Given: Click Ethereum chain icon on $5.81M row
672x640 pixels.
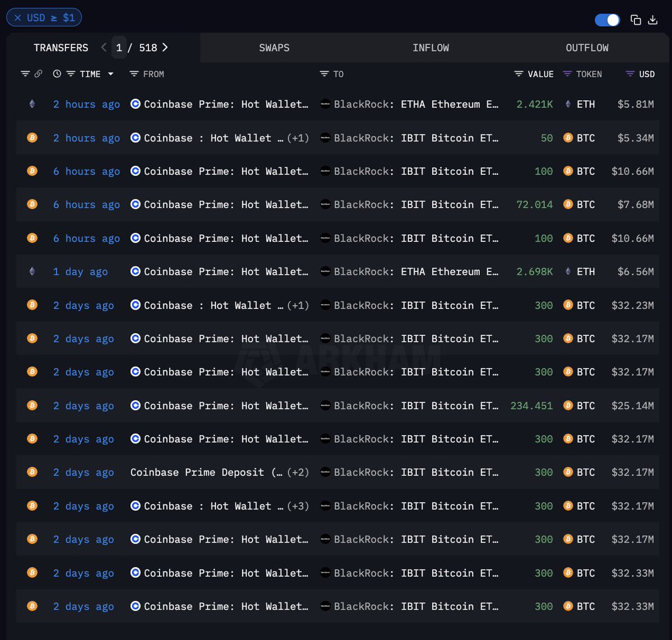Looking at the screenshot, I should (32, 104).
